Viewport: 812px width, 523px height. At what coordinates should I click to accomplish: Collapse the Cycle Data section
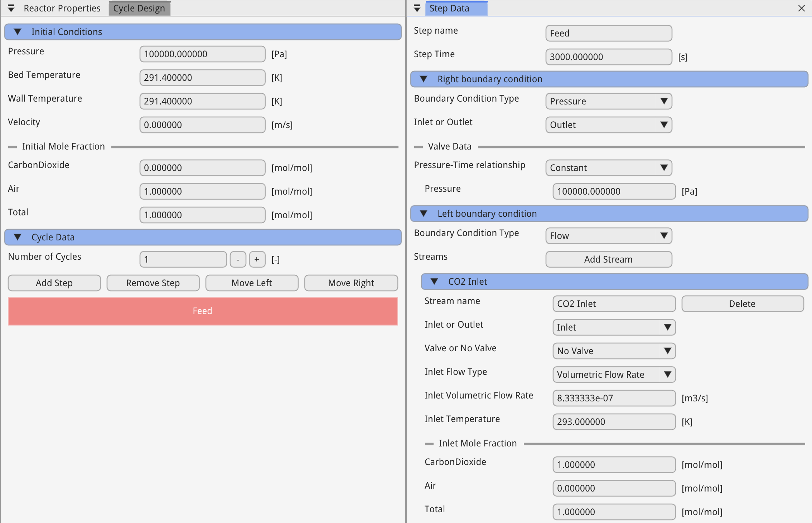pos(18,237)
